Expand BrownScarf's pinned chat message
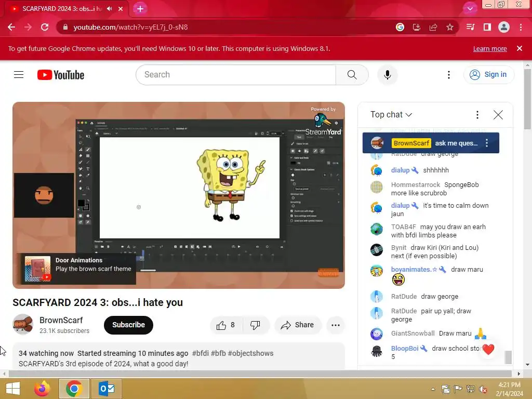 point(431,143)
